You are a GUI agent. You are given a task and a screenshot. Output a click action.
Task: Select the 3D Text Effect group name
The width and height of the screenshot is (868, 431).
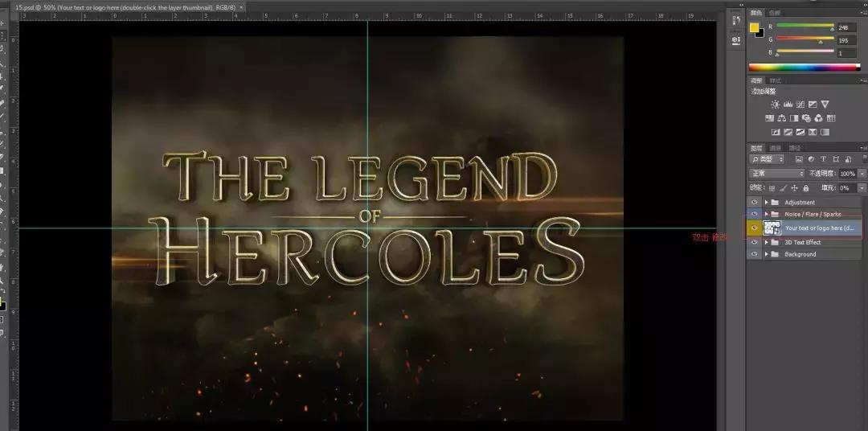pos(802,242)
